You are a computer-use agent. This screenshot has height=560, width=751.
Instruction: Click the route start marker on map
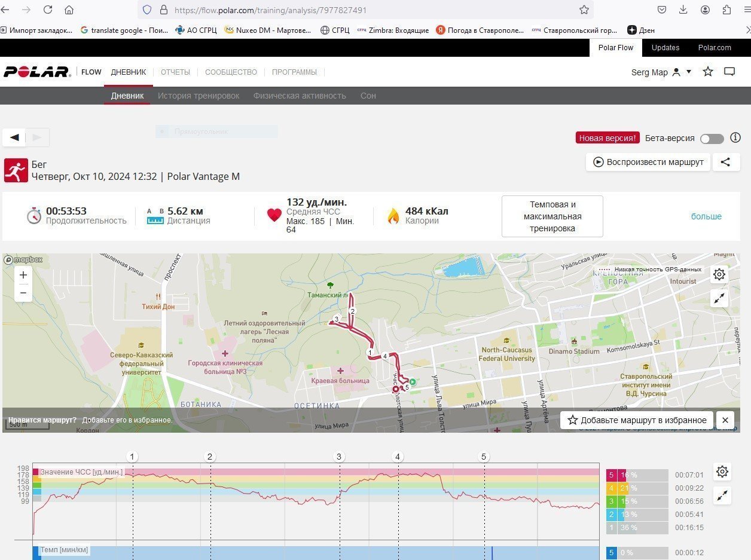click(x=413, y=381)
